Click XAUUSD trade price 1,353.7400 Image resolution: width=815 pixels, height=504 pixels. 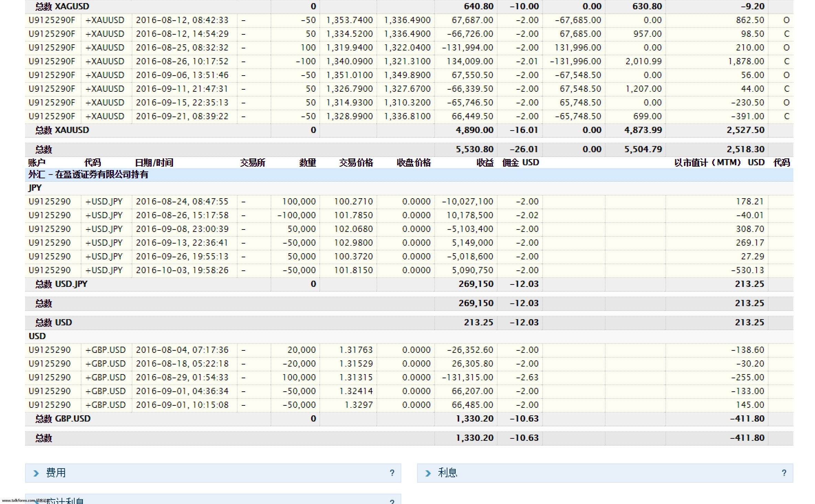point(349,20)
